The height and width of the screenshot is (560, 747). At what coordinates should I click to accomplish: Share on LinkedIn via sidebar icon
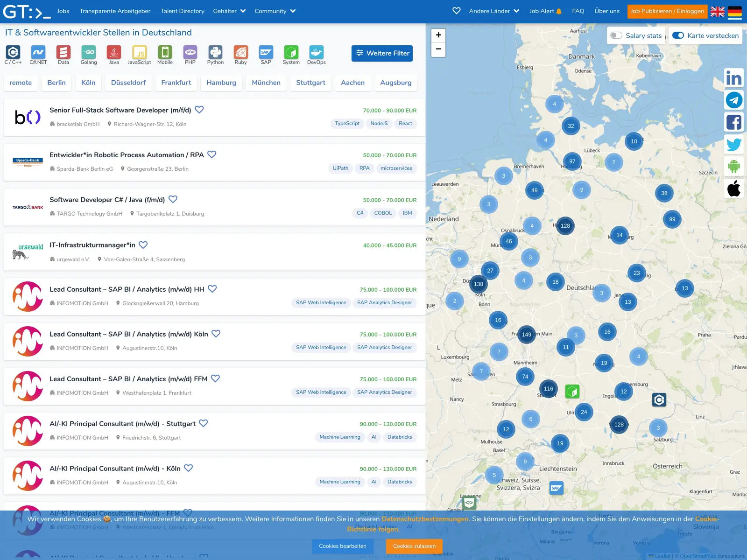click(734, 78)
